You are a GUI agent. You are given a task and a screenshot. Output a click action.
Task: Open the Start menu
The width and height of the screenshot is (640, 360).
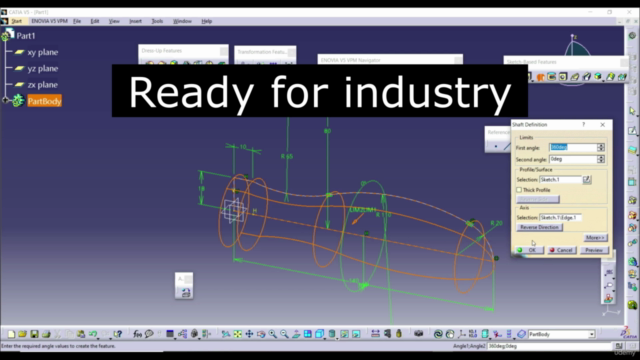click(16, 21)
